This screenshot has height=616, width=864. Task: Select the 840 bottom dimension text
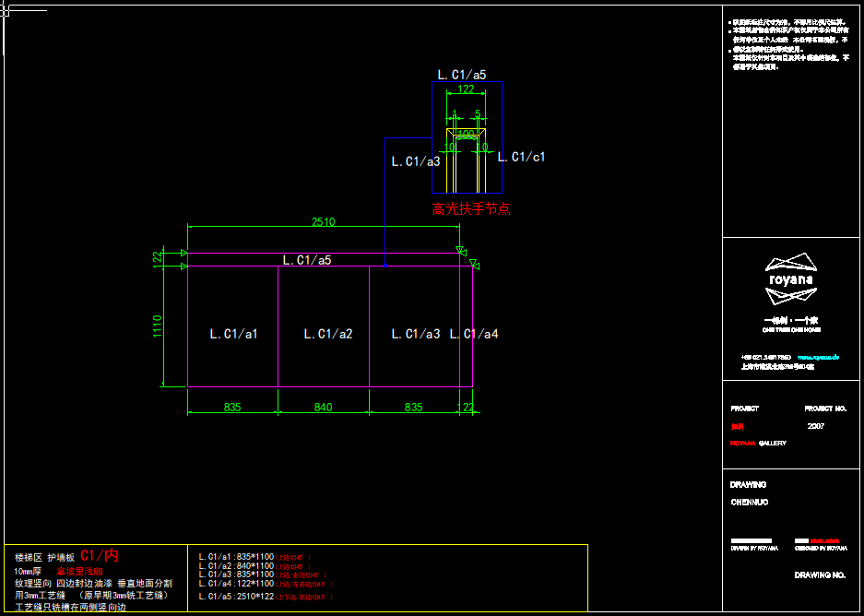(323, 407)
